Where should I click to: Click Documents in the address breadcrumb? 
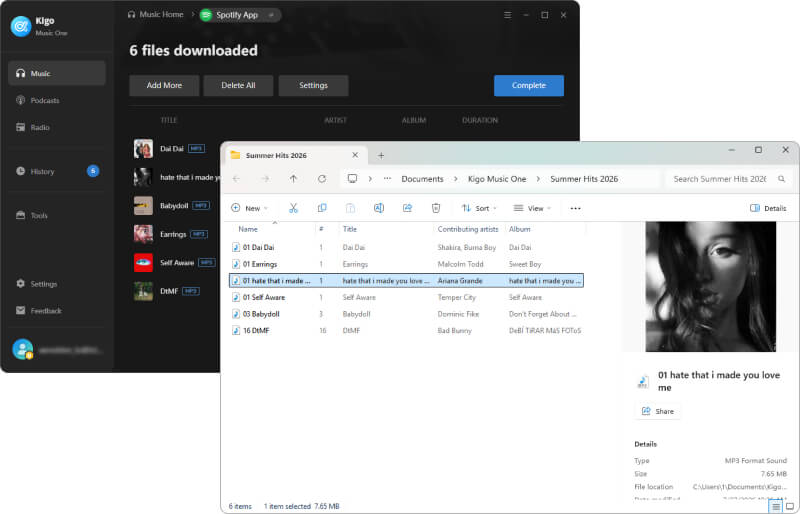[x=422, y=179]
